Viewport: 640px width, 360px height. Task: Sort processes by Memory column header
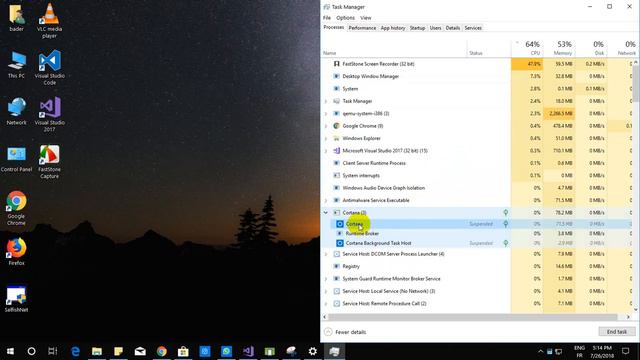(x=559, y=48)
